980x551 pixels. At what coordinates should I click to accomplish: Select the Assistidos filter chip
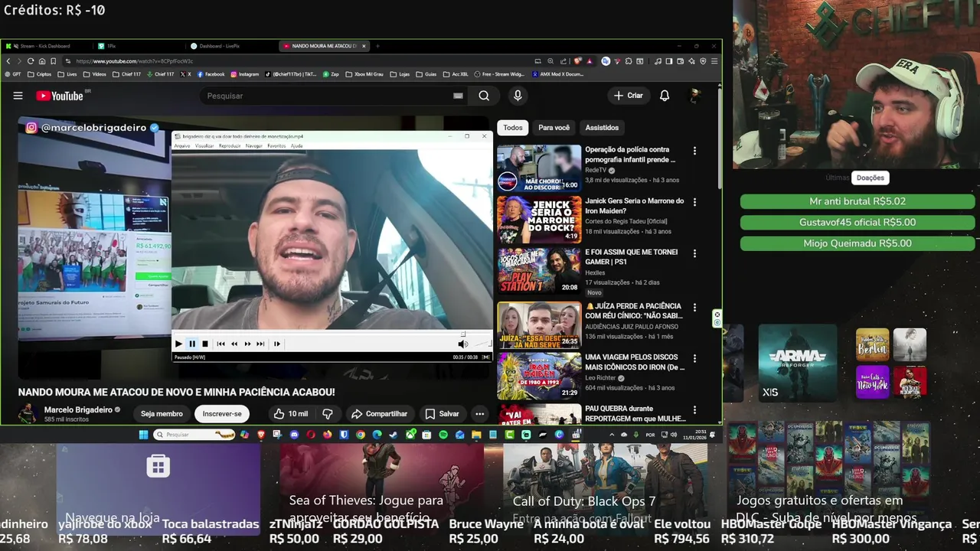[602, 128]
